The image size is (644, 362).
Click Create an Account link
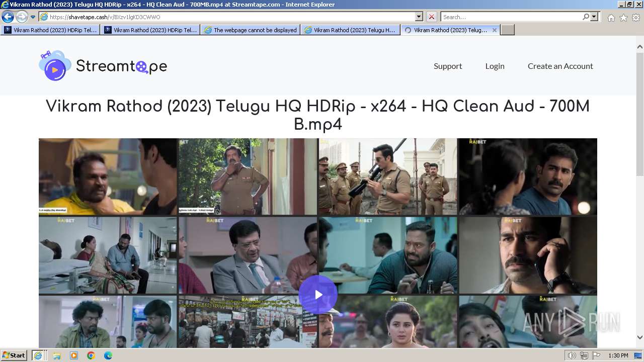560,66
